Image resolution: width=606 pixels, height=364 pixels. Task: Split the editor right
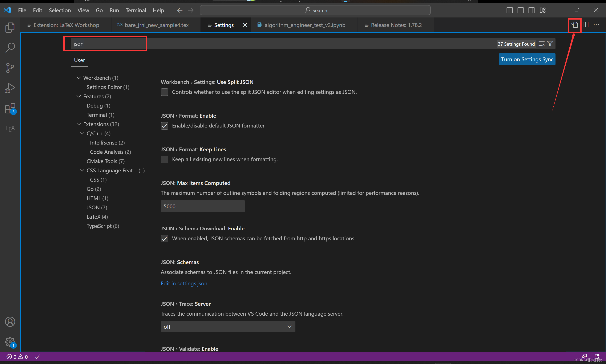pos(585,25)
